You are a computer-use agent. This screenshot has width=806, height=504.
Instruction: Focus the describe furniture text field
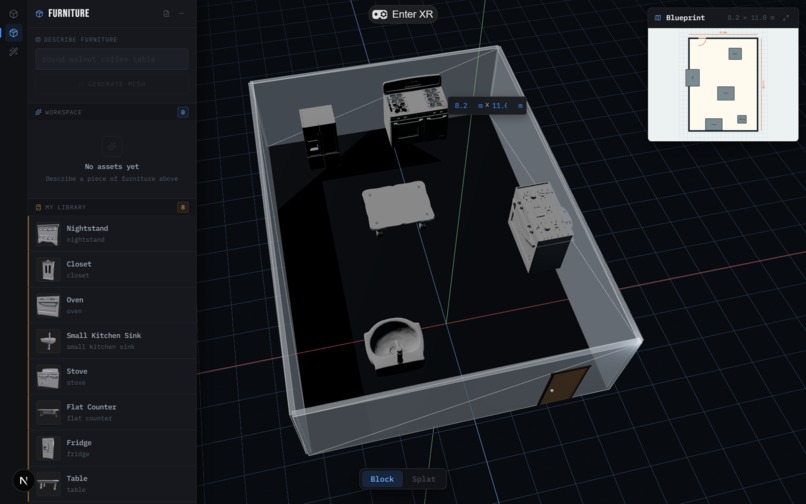pos(112,59)
